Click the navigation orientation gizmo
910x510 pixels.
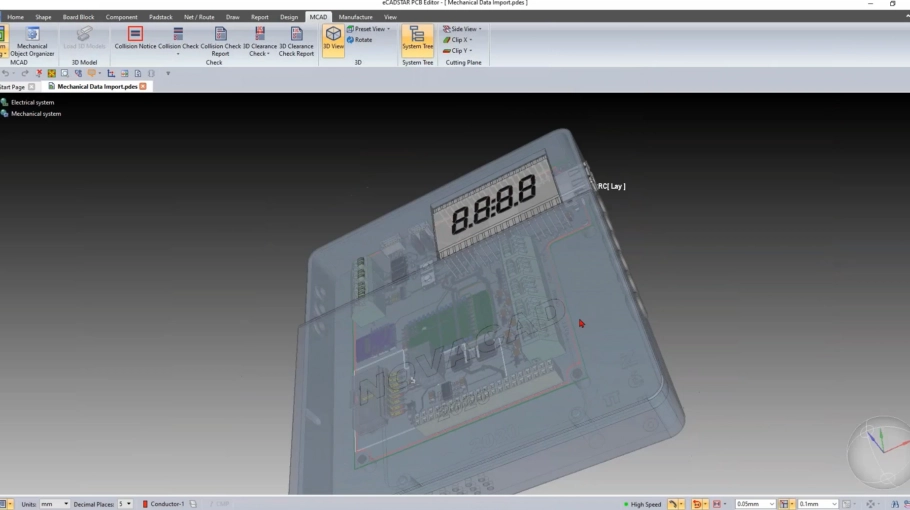click(877, 449)
